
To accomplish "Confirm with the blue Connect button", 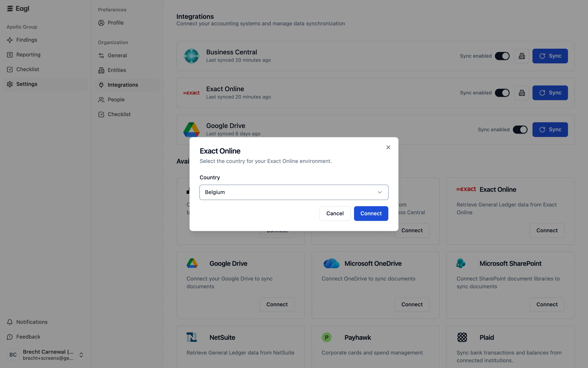I will click(371, 213).
